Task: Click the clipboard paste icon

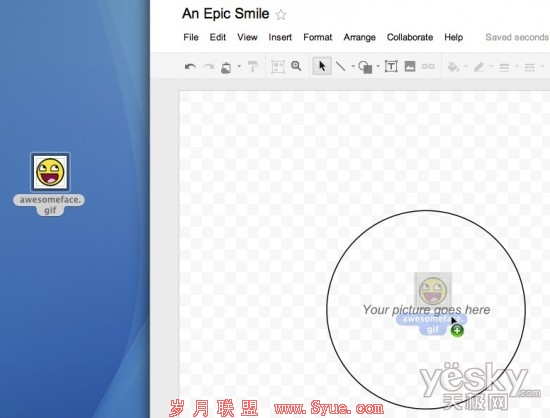Action: [x=226, y=67]
